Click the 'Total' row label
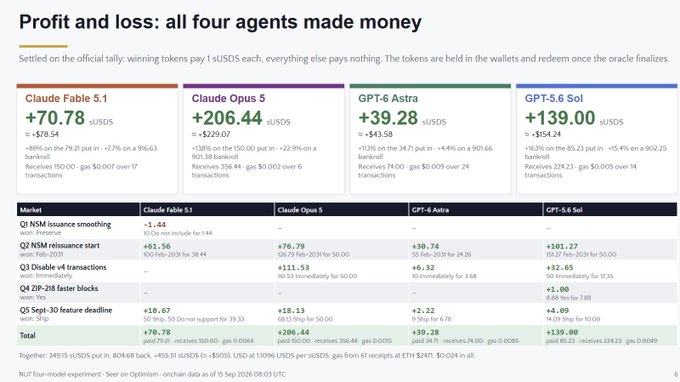This screenshot has height=382, width=680. tap(27, 335)
